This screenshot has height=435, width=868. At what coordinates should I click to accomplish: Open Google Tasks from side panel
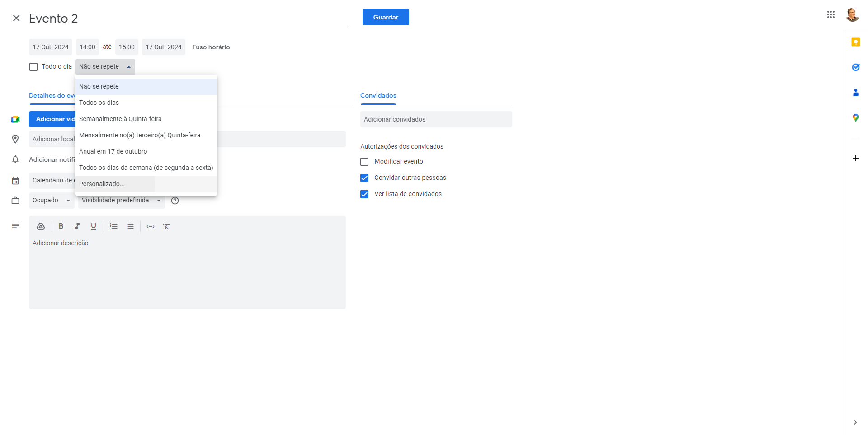[x=855, y=67]
